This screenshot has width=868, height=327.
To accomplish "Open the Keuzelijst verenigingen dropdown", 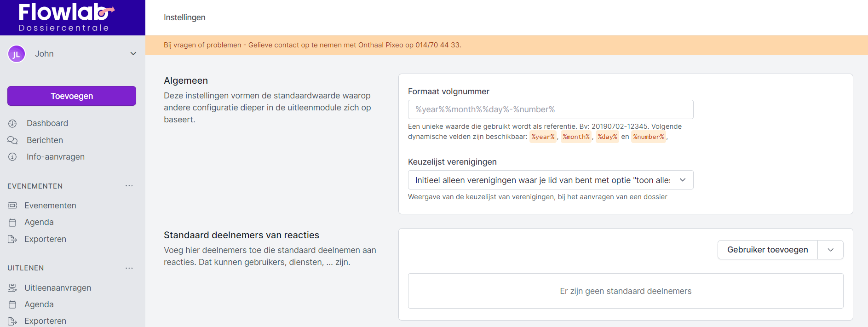I will (x=550, y=180).
